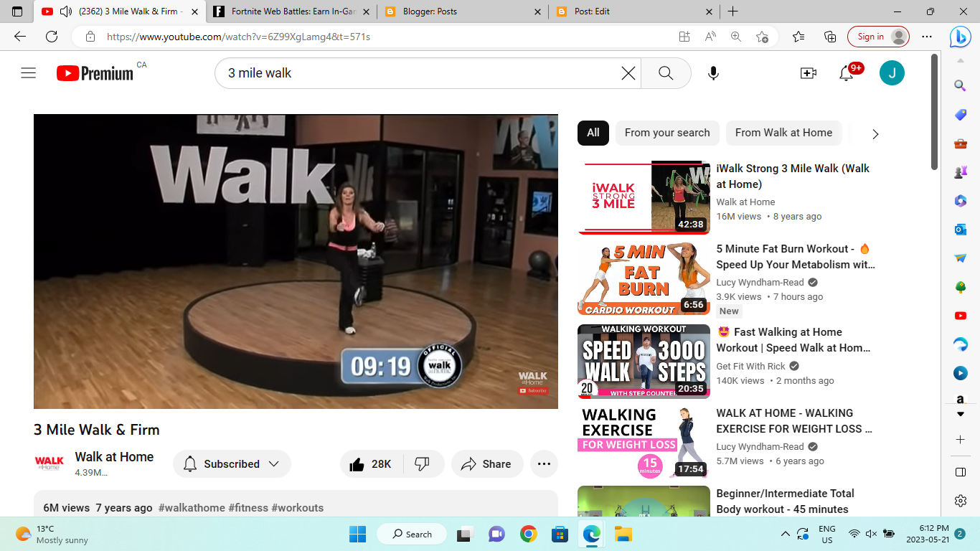View site information lock icon
This screenshot has height=551, width=980.
tap(90, 37)
